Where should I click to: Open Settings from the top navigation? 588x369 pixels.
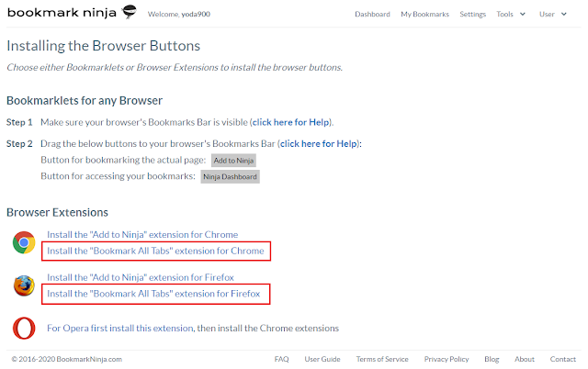coord(472,15)
